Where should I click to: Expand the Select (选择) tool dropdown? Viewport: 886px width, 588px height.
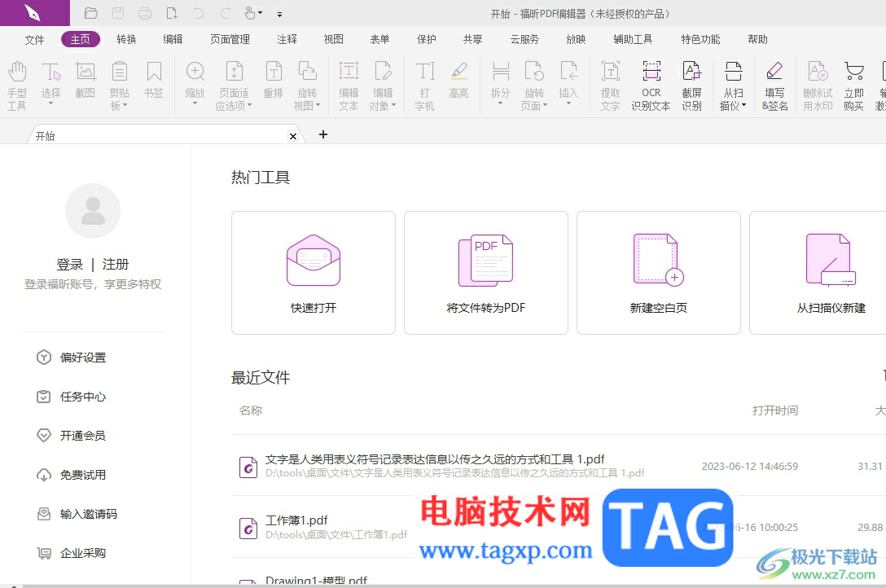click(x=50, y=103)
